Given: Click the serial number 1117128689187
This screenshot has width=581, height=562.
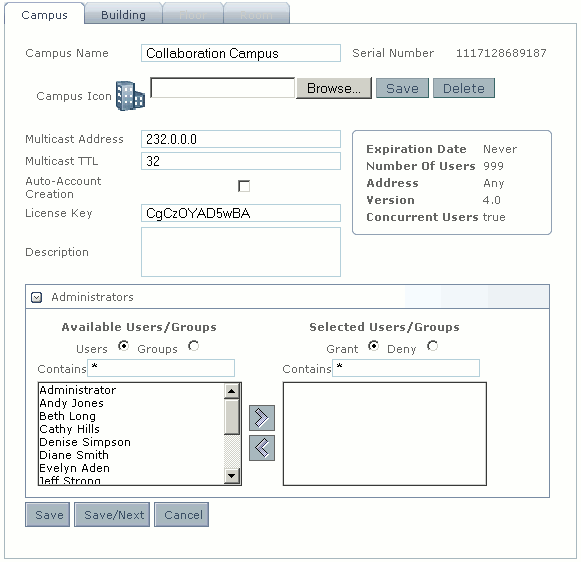Looking at the screenshot, I should [501, 53].
